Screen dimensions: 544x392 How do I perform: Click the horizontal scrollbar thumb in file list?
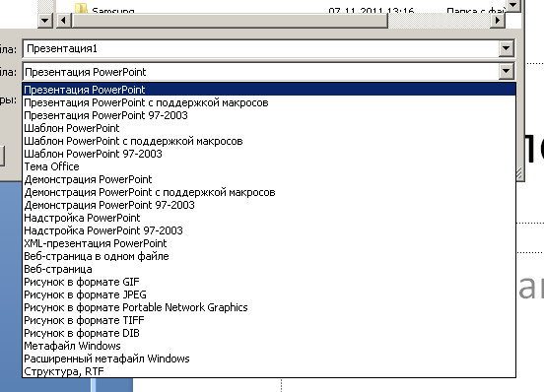pyautogui.click(x=230, y=21)
